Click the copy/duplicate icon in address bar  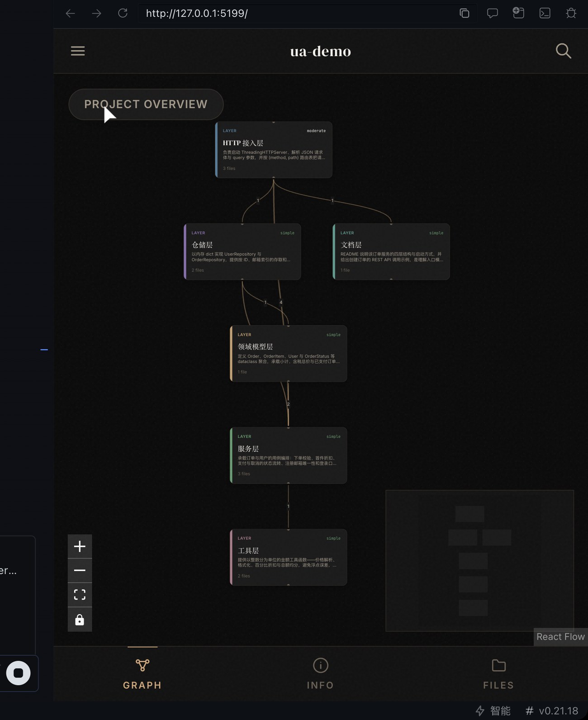click(x=465, y=13)
